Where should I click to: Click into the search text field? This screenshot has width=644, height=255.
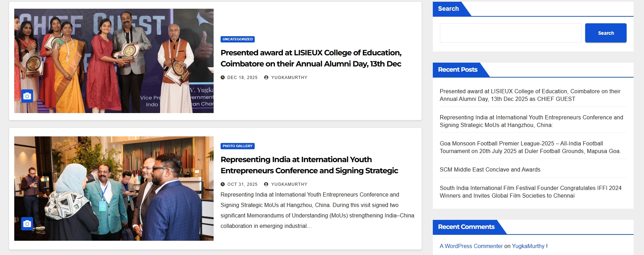510,33
